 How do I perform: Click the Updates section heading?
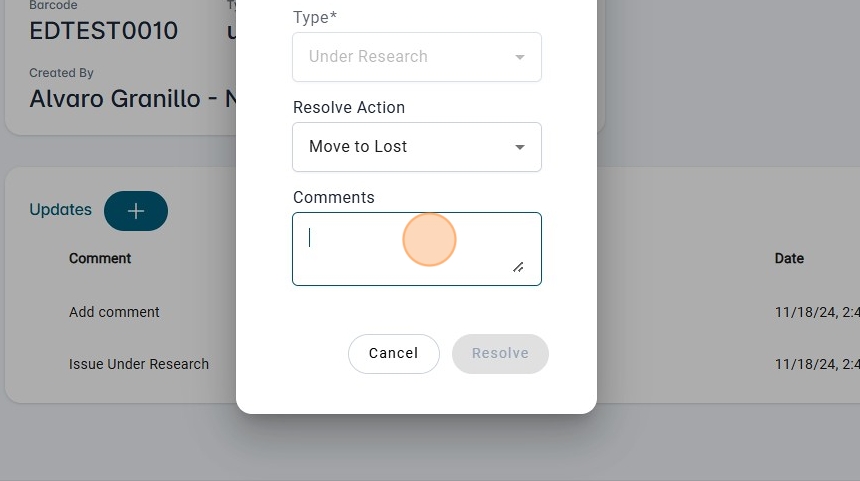60,210
